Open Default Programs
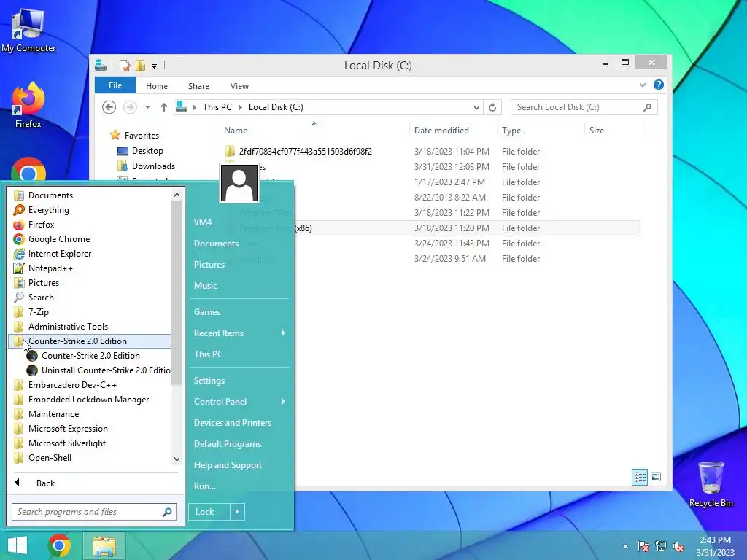This screenshot has width=747, height=560. [239, 444]
